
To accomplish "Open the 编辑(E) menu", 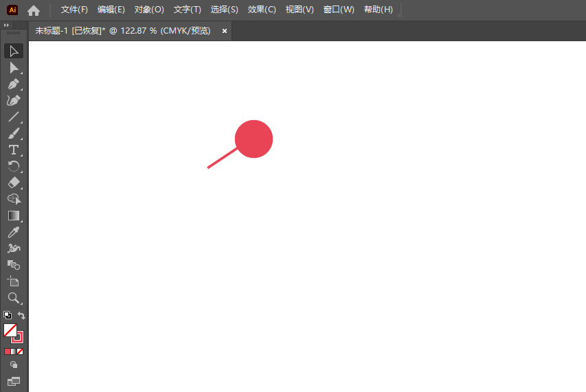I will pyautogui.click(x=111, y=10).
